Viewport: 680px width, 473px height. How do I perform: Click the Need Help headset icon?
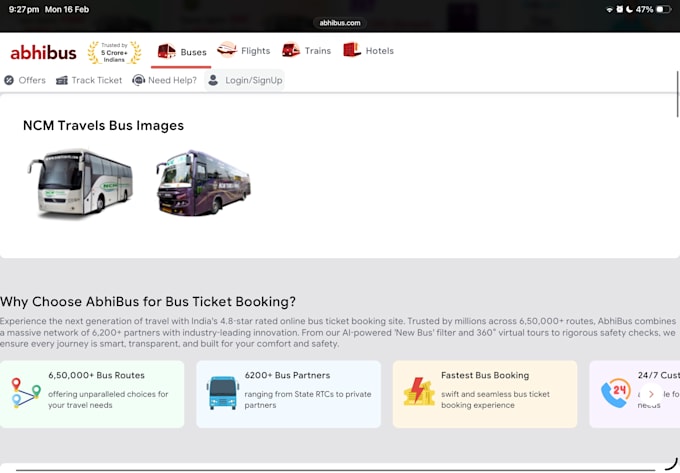138,80
